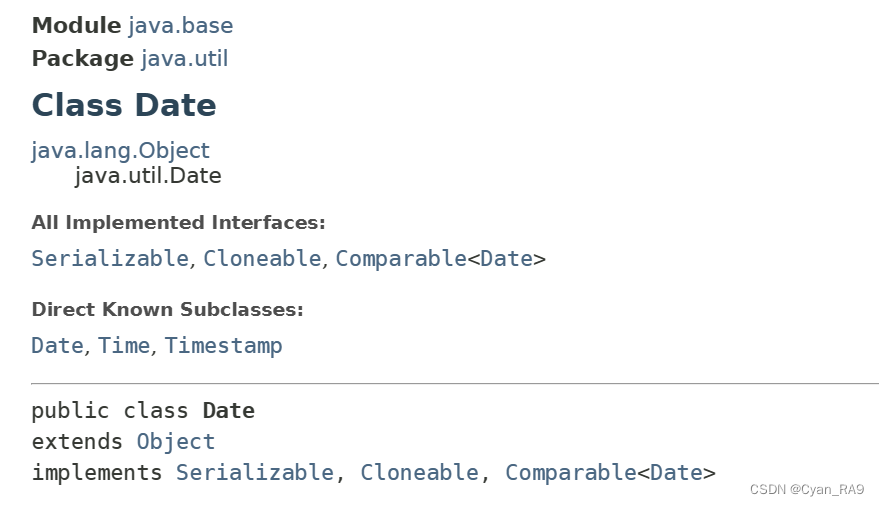
Task: Click the Class Date heading
Action: (x=124, y=105)
